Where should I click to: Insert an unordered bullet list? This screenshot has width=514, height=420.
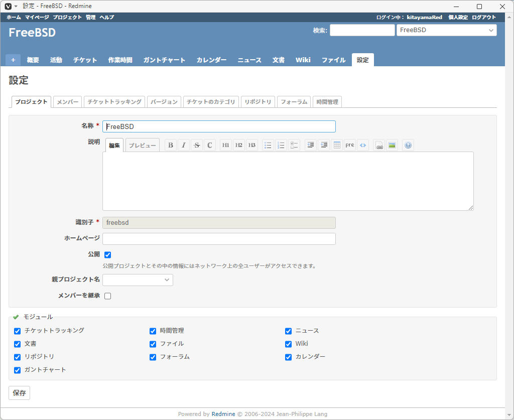(x=268, y=145)
